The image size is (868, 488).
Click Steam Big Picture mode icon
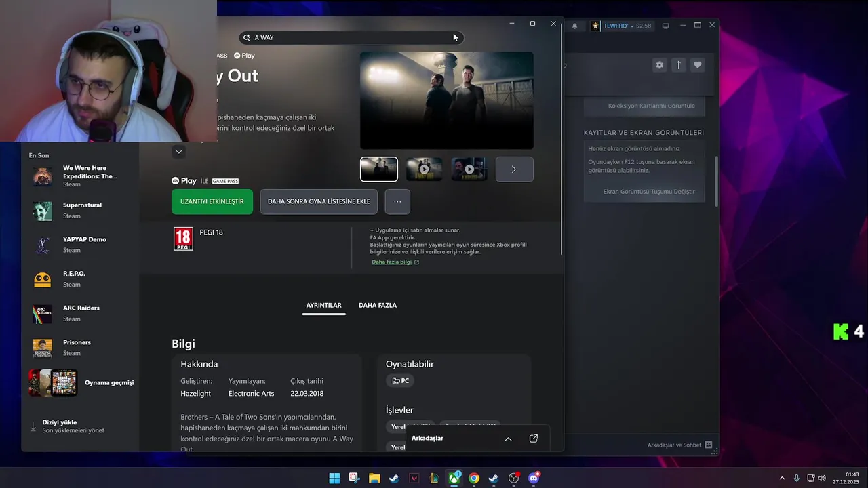(666, 26)
